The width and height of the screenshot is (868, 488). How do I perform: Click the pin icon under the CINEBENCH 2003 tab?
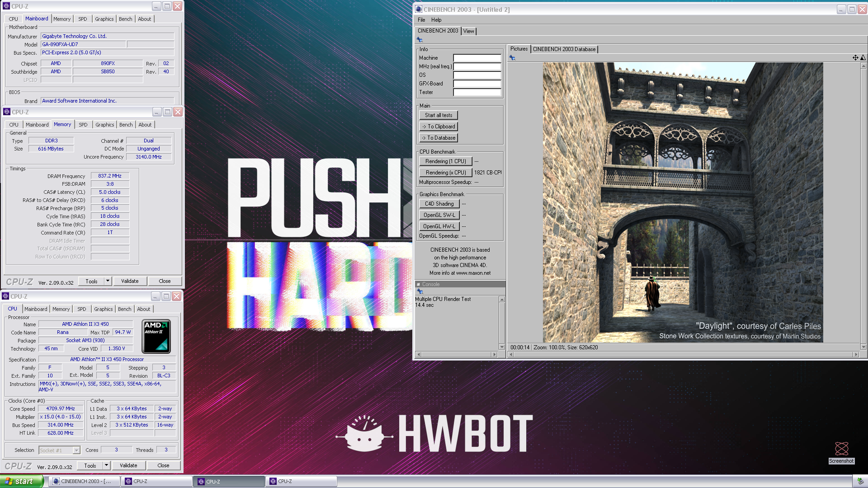(x=420, y=40)
